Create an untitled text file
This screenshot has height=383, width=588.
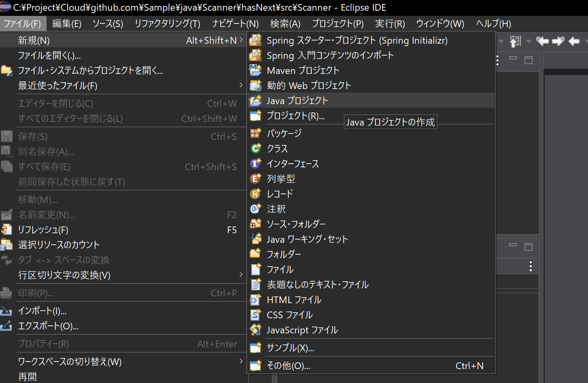tap(371, 285)
